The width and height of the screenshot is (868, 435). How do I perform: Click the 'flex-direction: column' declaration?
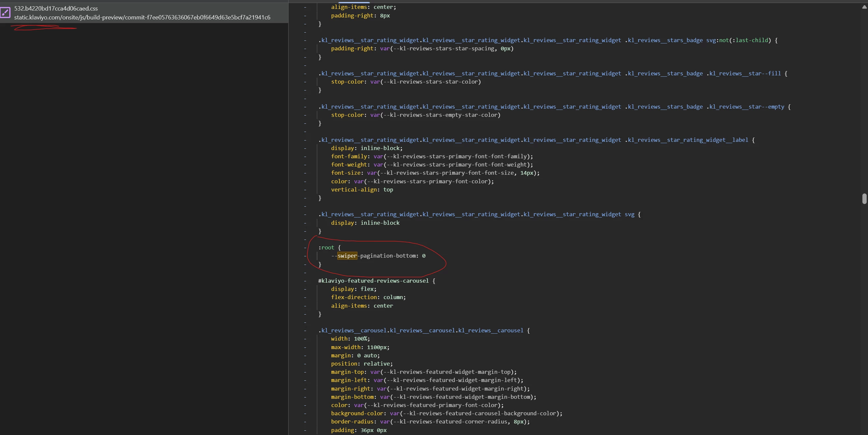pos(368,297)
